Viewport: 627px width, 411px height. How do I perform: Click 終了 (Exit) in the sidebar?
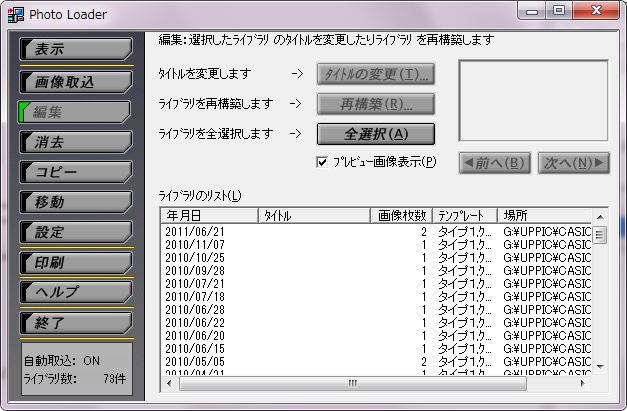(76, 323)
